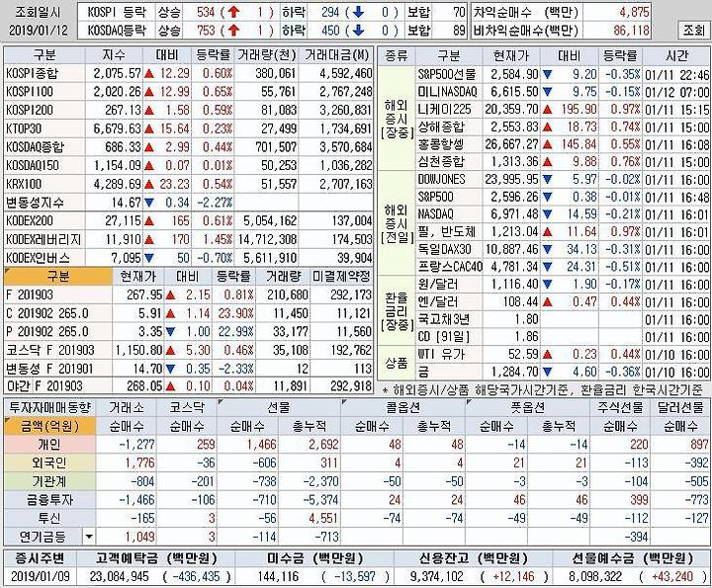Click the 차익순매수 value 4,875
The height and width of the screenshot is (588, 712).
[x=634, y=12]
